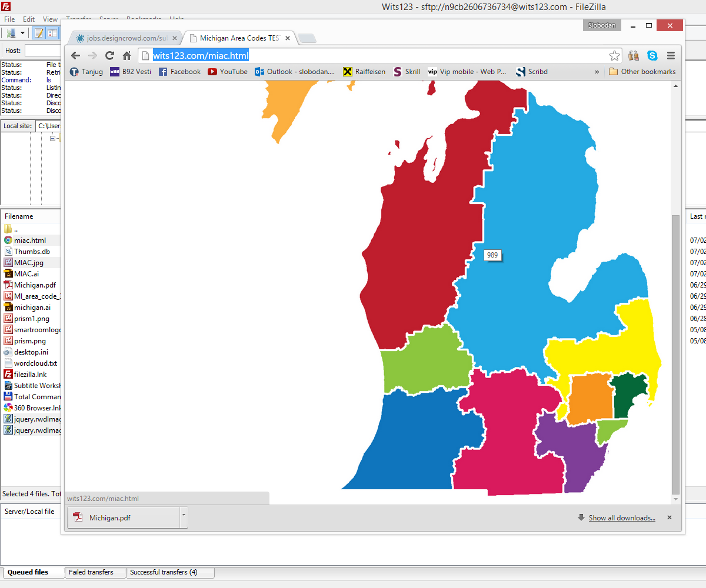This screenshot has width=706, height=588.
Task: Click the address bar URL field
Action: point(377,56)
